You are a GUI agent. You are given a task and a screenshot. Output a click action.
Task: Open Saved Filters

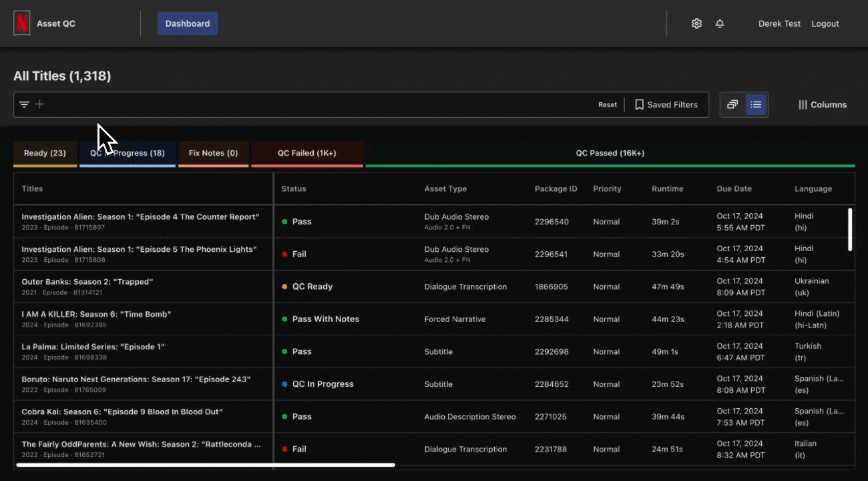pos(666,104)
